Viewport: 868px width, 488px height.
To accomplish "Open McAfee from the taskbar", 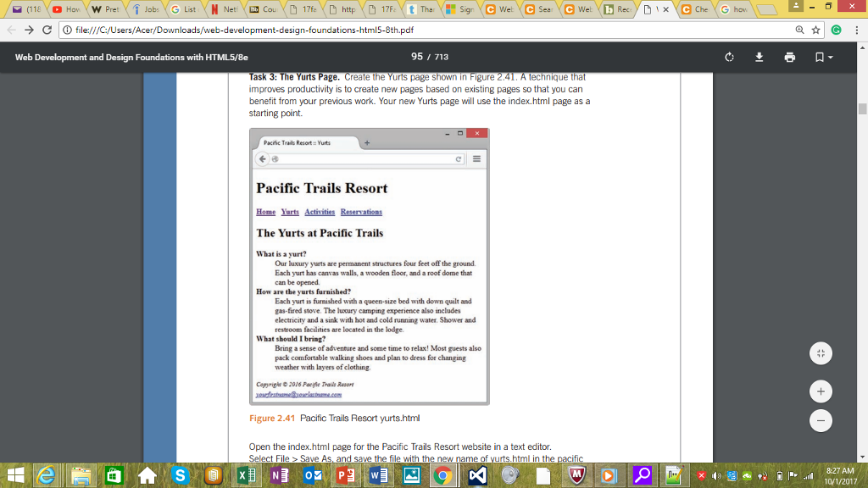I will 576,475.
